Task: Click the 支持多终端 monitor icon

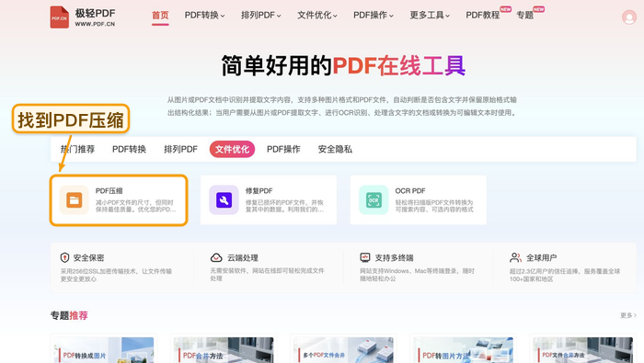Action: pyautogui.click(x=365, y=257)
